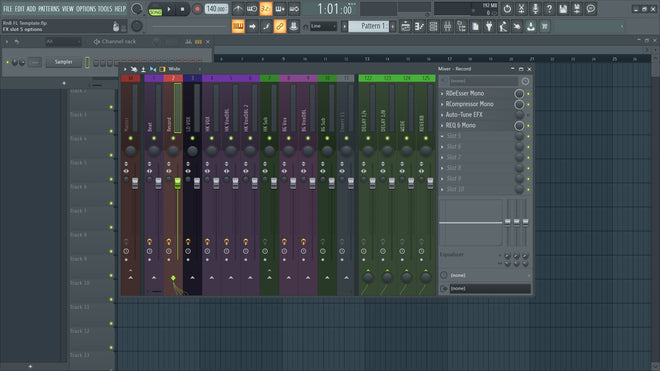Open the FILE menu
The width and height of the screenshot is (660, 371).
coord(8,9)
